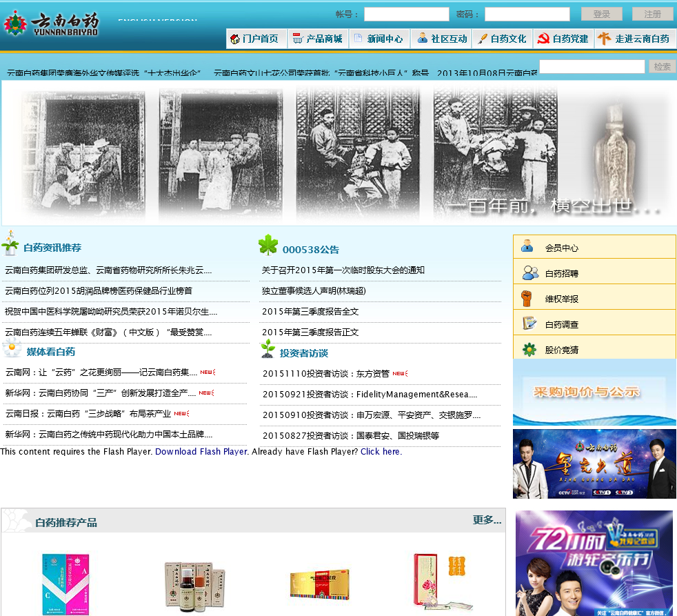Viewport: 677px width, 616px height.
Task: Click the 检索 search button
Action: 662,66
